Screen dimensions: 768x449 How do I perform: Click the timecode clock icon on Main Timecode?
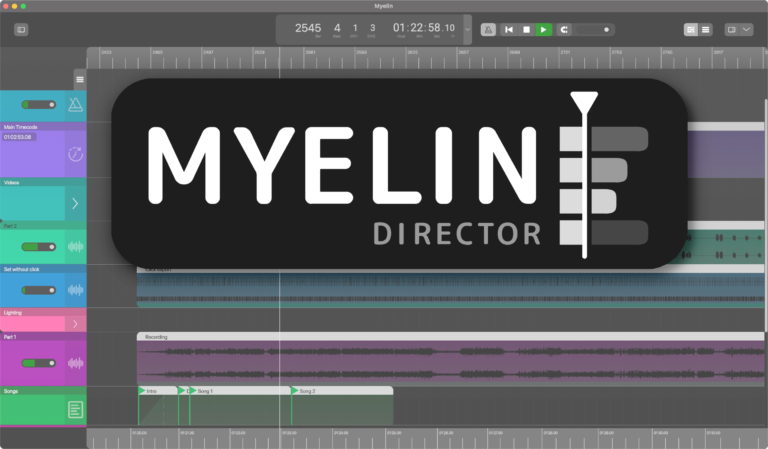(75, 154)
